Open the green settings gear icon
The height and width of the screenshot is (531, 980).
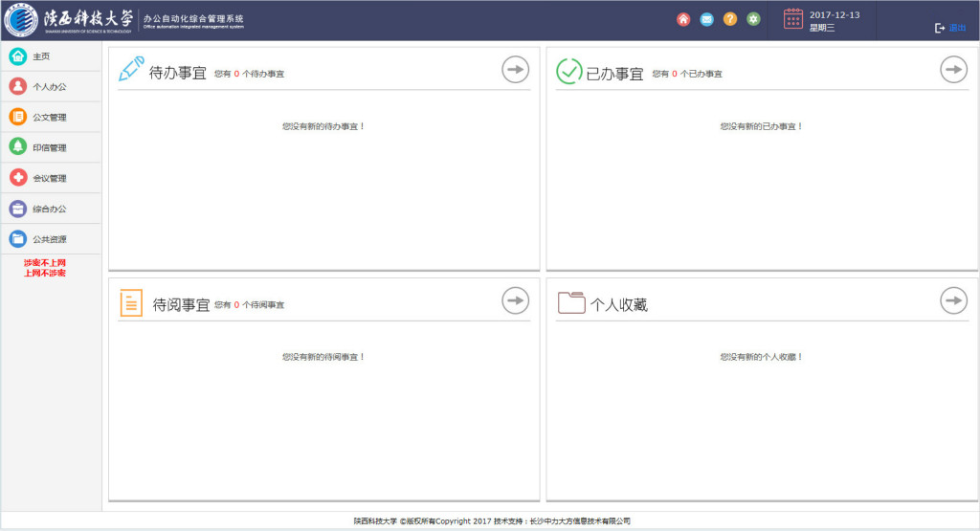click(x=754, y=19)
